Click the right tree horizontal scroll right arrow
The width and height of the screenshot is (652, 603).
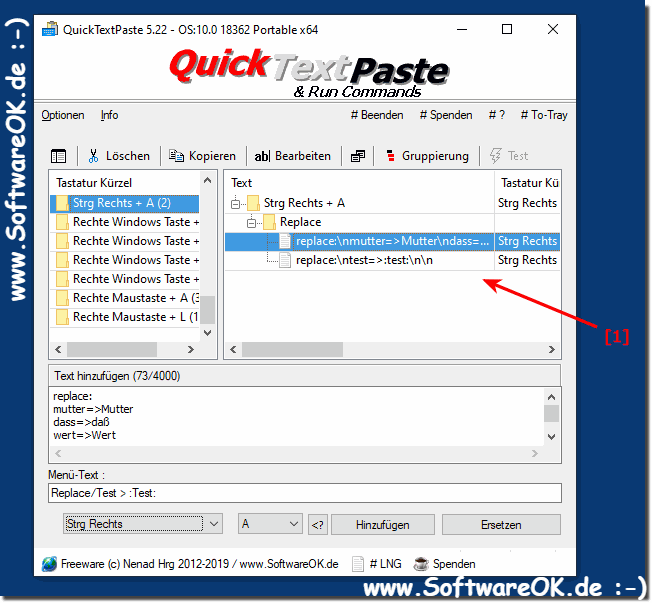coord(552,349)
